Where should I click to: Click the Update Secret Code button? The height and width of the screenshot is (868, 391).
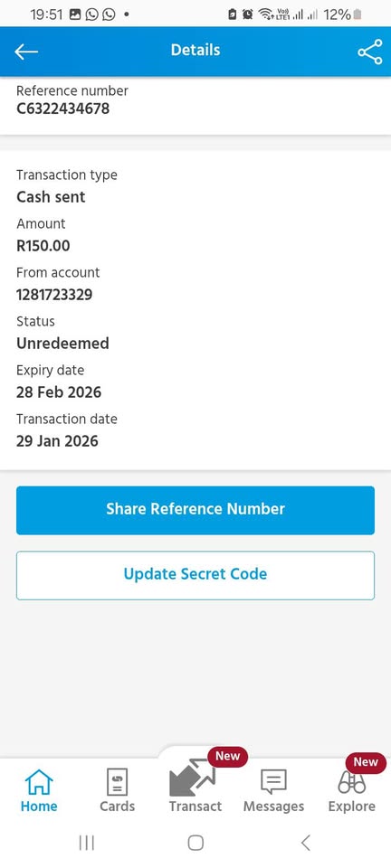pyautogui.click(x=195, y=575)
